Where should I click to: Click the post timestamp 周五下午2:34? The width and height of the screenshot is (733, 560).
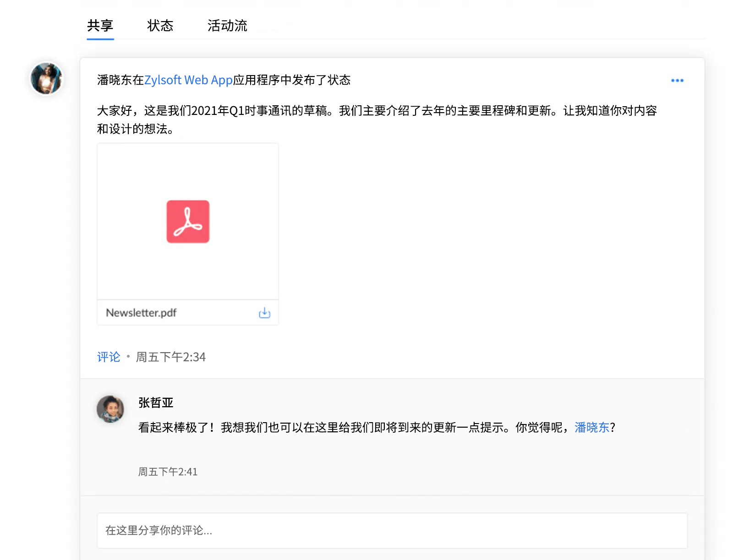(x=170, y=357)
